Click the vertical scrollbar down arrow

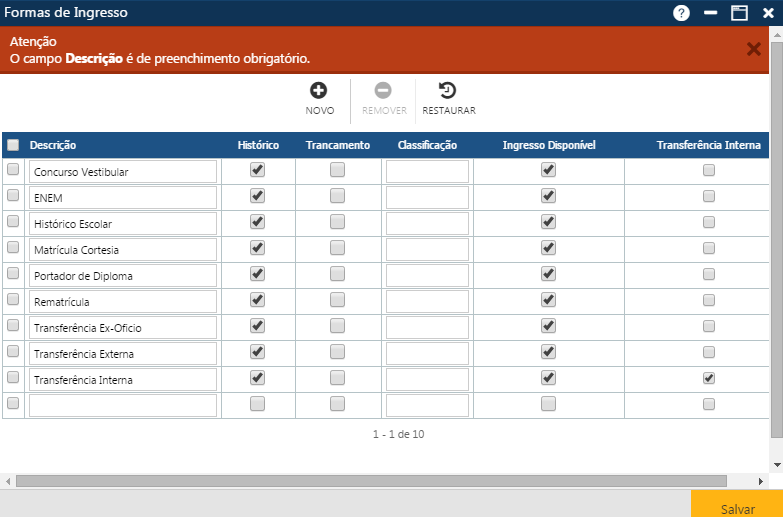777,465
